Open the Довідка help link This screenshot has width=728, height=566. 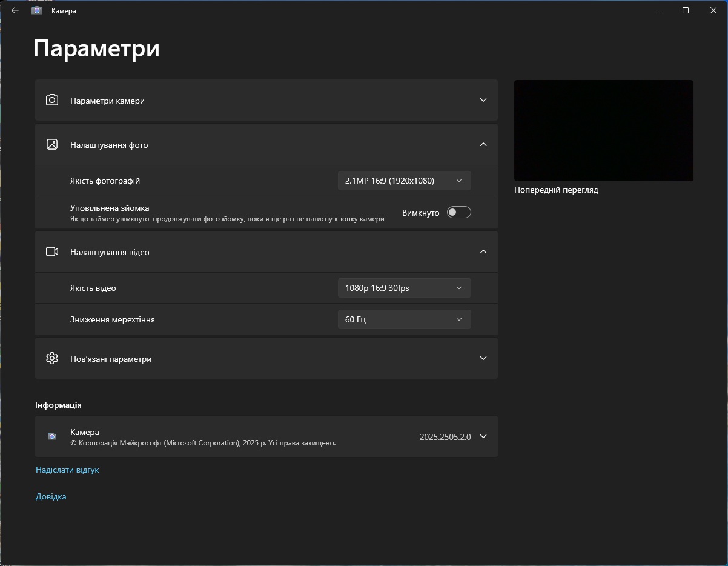[x=51, y=496]
